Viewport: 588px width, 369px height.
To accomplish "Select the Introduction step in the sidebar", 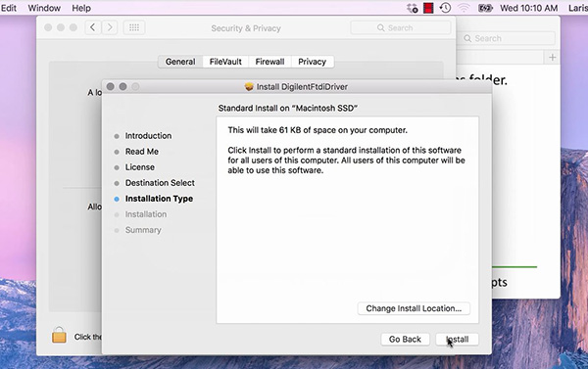I will click(148, 136).
